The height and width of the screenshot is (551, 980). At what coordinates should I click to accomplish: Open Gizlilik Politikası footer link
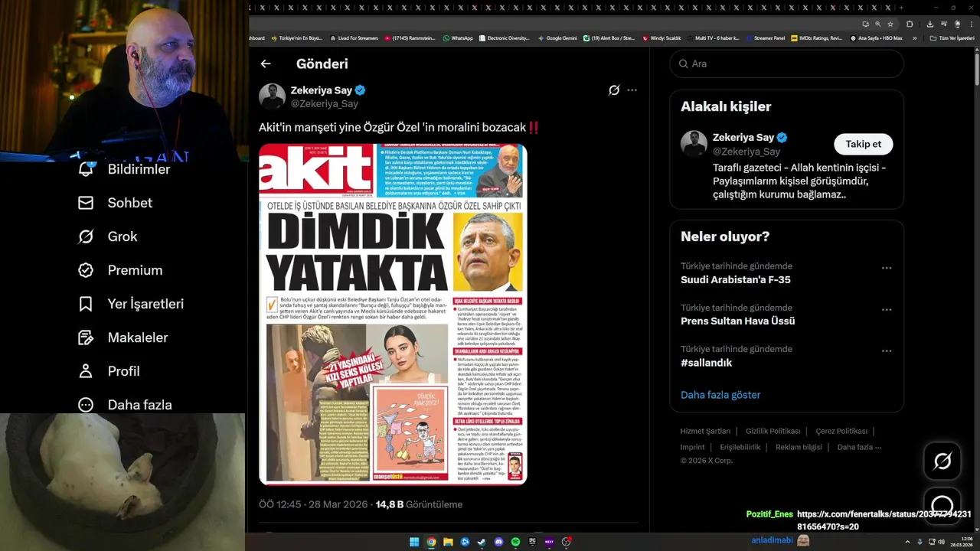coord(773,431)
